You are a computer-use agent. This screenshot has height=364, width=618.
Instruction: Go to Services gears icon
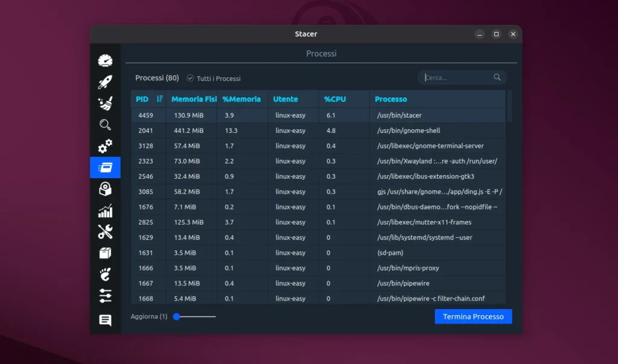pos(105,146)
